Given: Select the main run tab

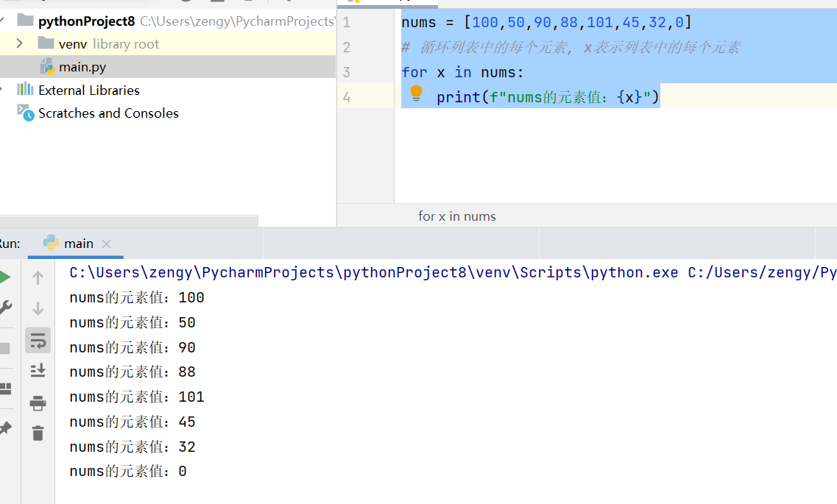Looking at the screenshot, I should (76, 244).
